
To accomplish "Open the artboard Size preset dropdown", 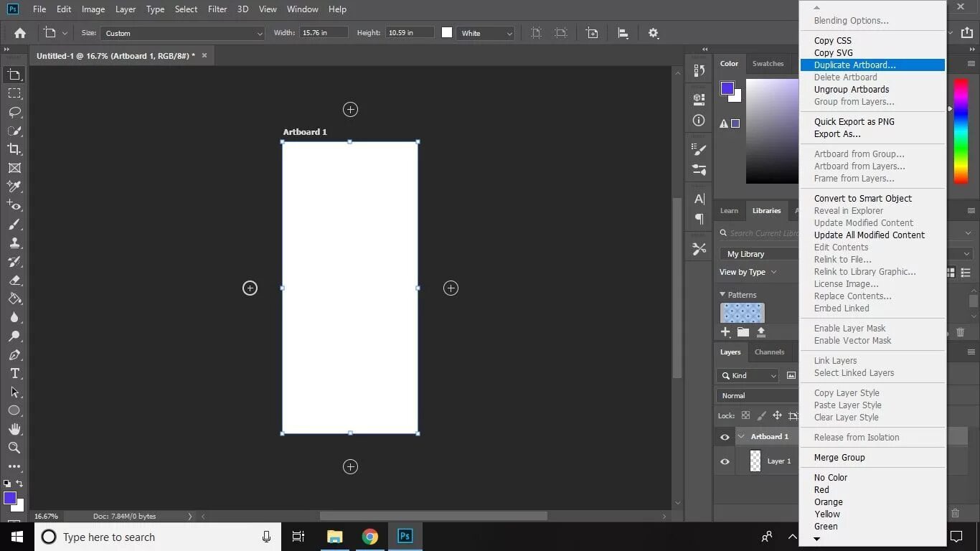I will (183, 33).
